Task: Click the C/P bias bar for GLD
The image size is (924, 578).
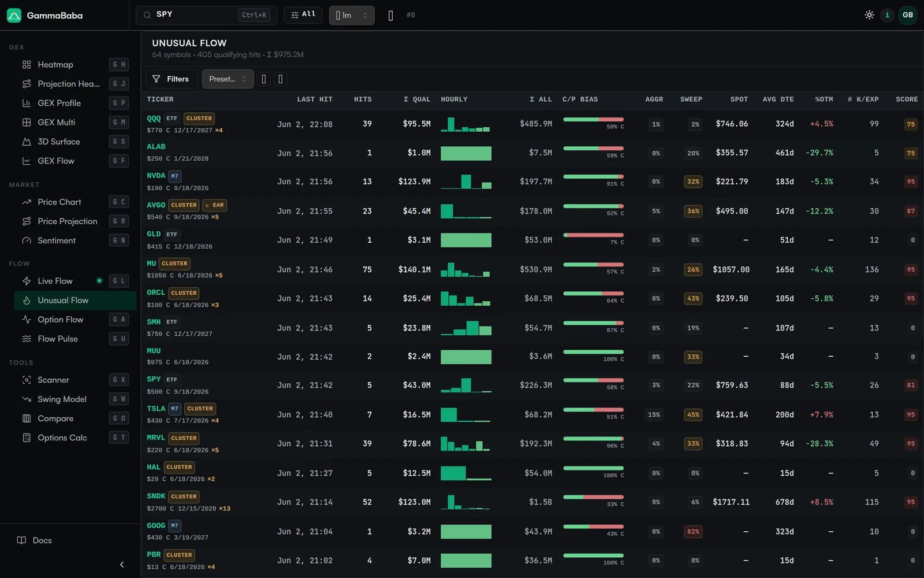Action: click(x=593, y=235)
